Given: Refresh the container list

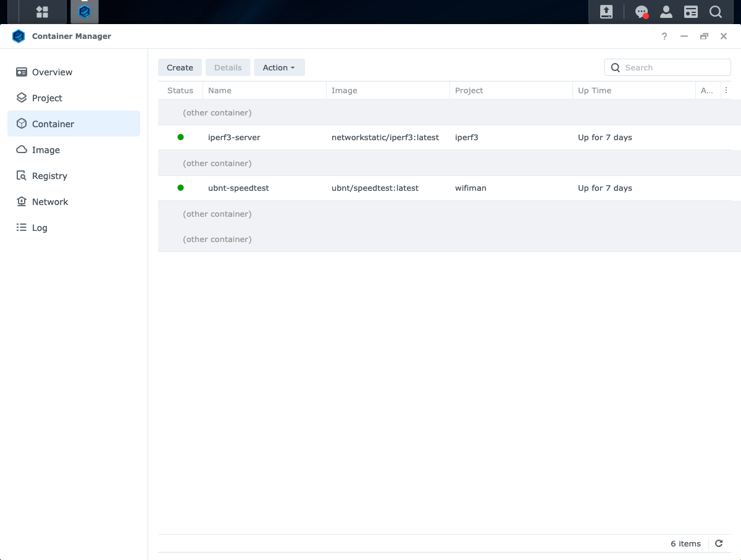Looking at the screenshot, I should click(x=719, y=543).
